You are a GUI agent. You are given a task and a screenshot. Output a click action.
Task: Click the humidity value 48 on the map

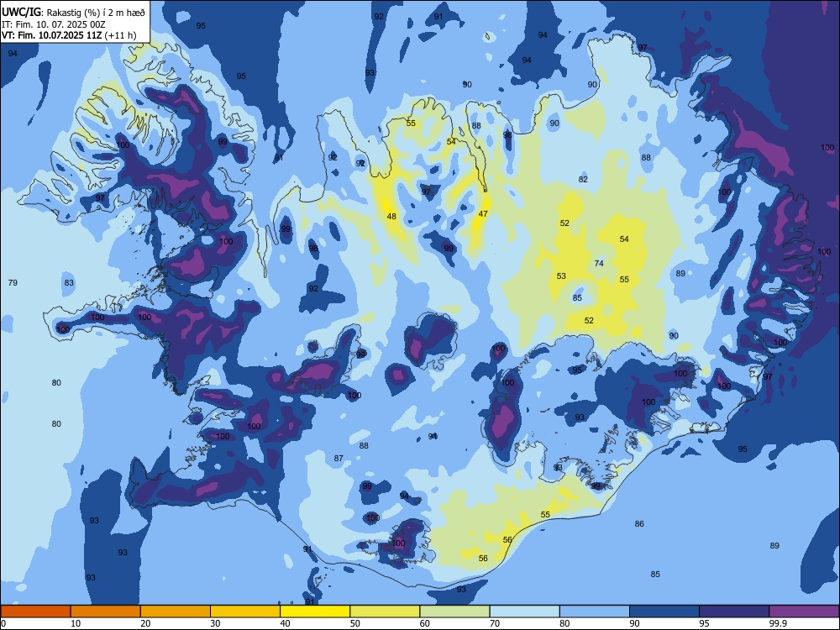click(391, 217)
